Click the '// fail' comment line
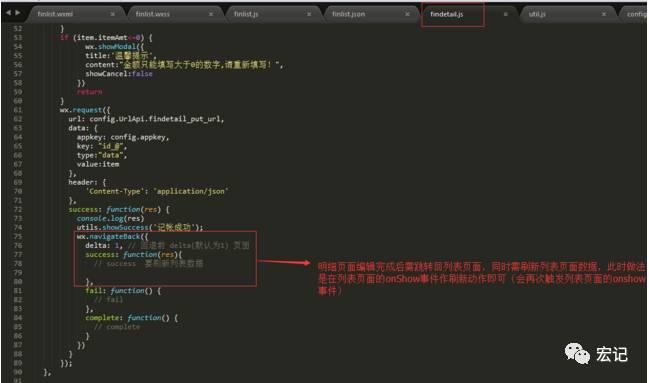The width and height of the screenshot is (649, 383). (x=108, y=299)
